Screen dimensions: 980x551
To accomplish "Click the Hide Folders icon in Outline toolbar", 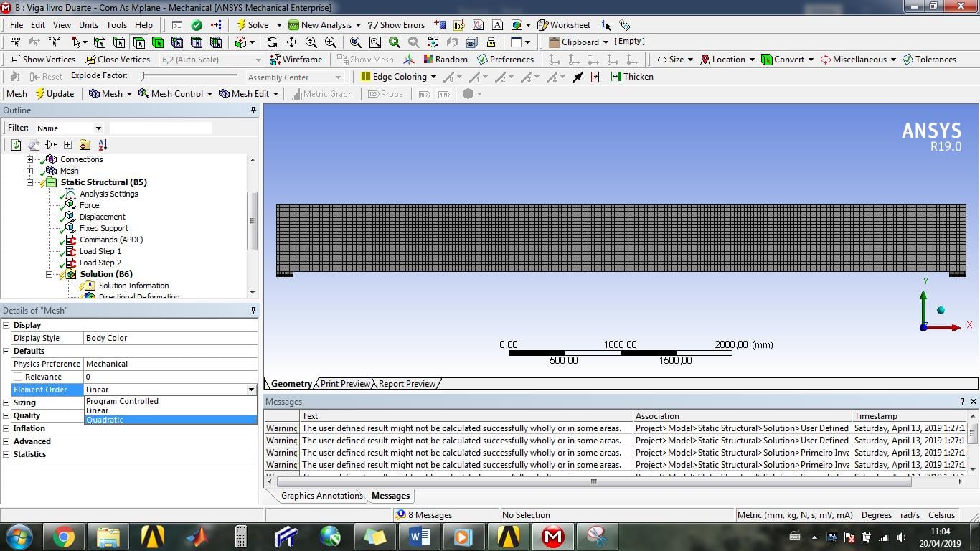I will (x=85, y=145).
